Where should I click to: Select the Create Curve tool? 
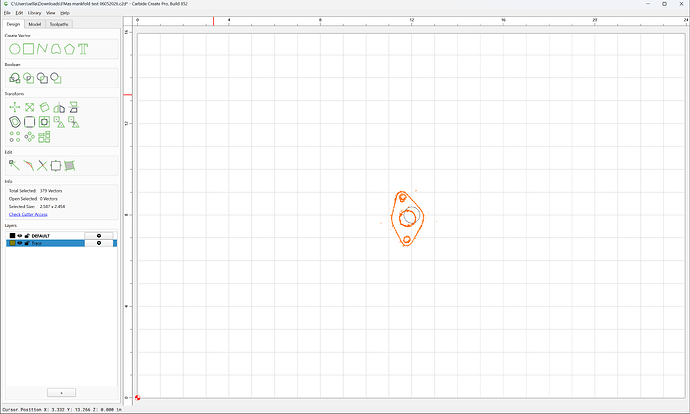click(x=56, y=49)
